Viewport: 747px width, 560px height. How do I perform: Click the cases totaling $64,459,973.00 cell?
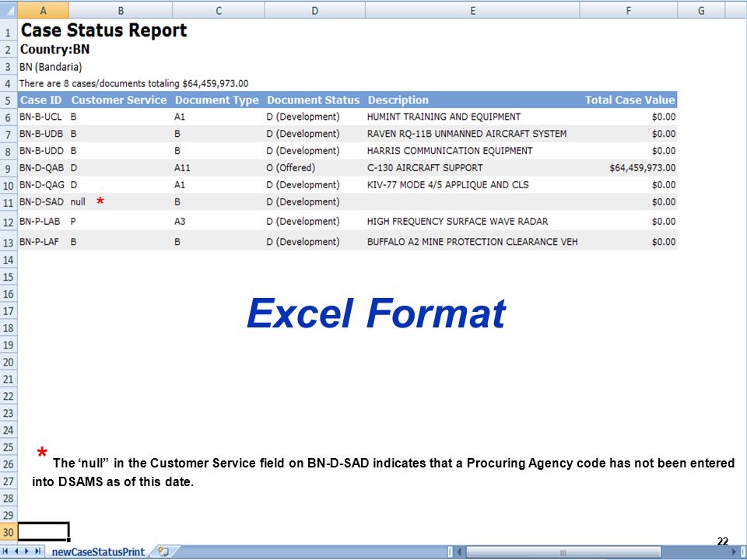tap(133, 83)
